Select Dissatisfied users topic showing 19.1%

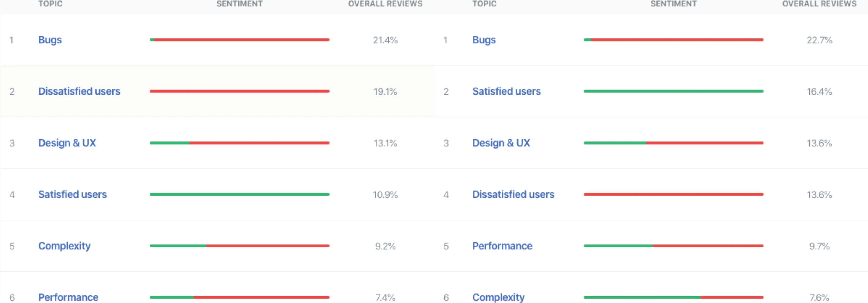coord(79,91)
